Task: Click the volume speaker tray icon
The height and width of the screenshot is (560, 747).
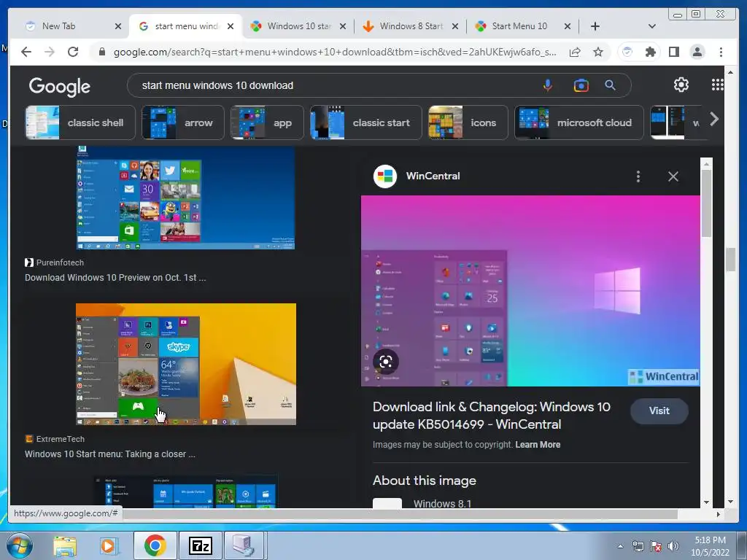Action: (x=673, y=546)
